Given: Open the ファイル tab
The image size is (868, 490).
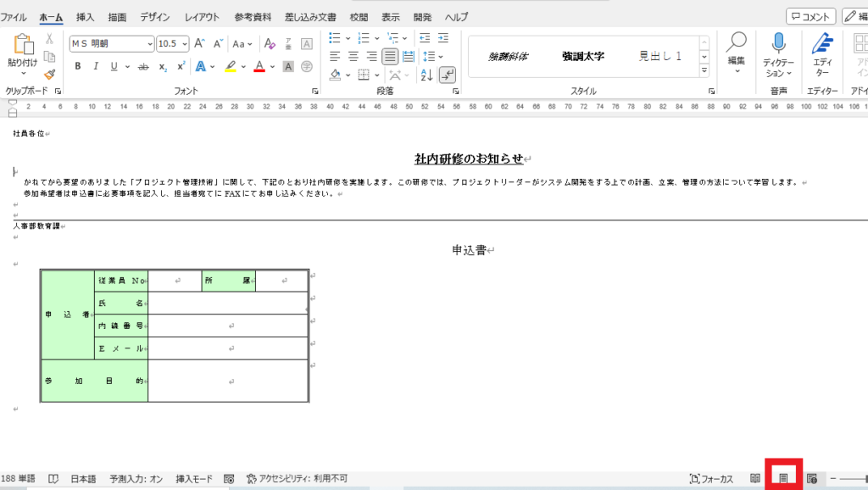Looking at the screenshot, I should pyautogui.click(x=14, y=17).
